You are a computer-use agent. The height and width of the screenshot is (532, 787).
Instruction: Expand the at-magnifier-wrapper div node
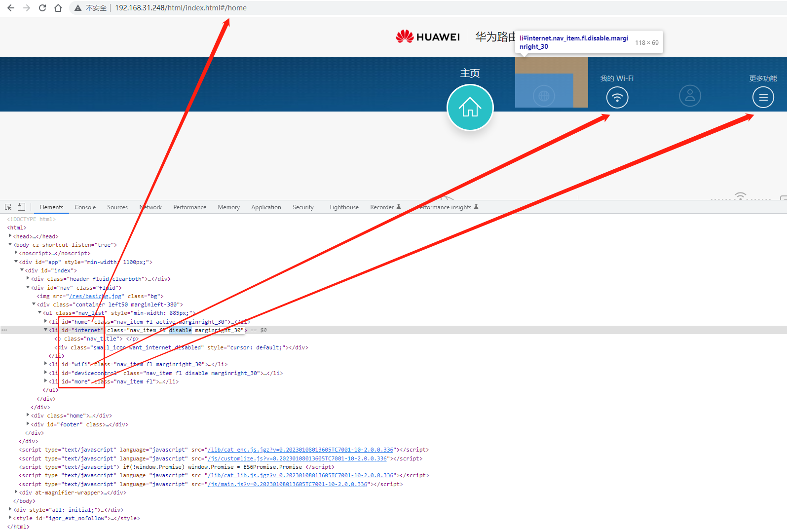(16, 492)
